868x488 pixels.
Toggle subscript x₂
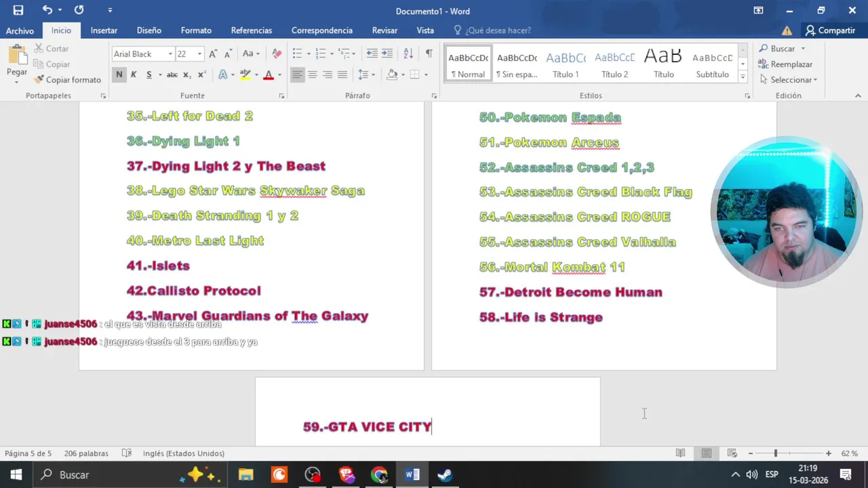click(187, 75)
